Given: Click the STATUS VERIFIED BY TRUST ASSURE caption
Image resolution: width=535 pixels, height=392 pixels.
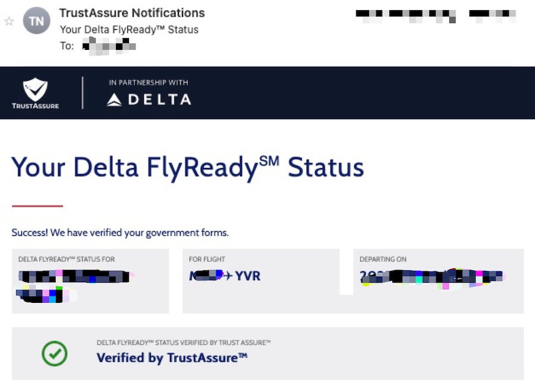Looking at the screenshot, I should tap(184, 343).
